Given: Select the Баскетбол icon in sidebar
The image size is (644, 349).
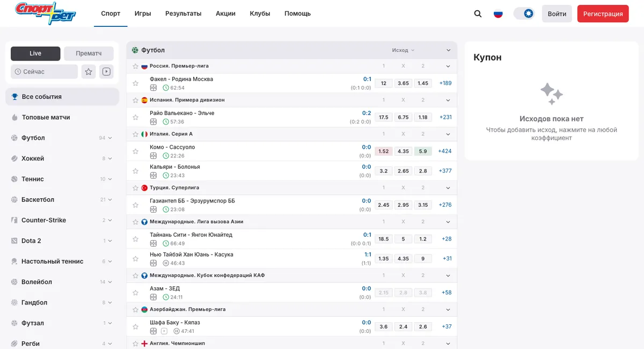Looking at the screenshot, I should coord(14,200).
